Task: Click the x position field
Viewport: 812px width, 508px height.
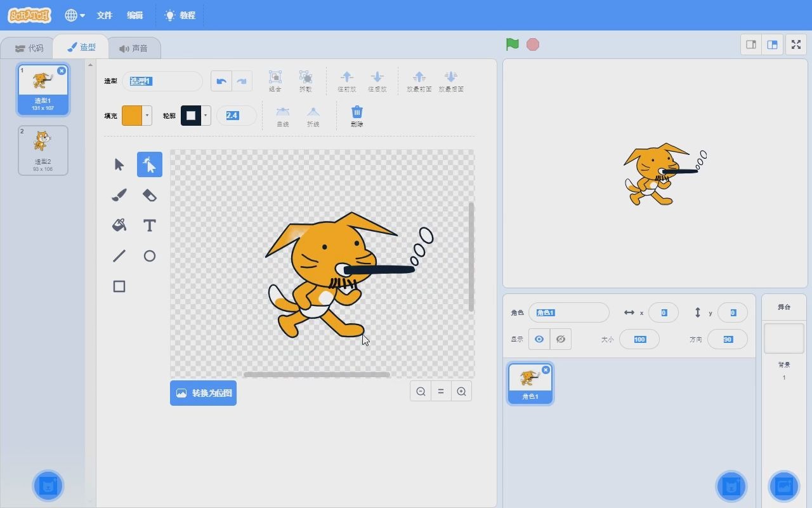Action: (x=664, y=312)
